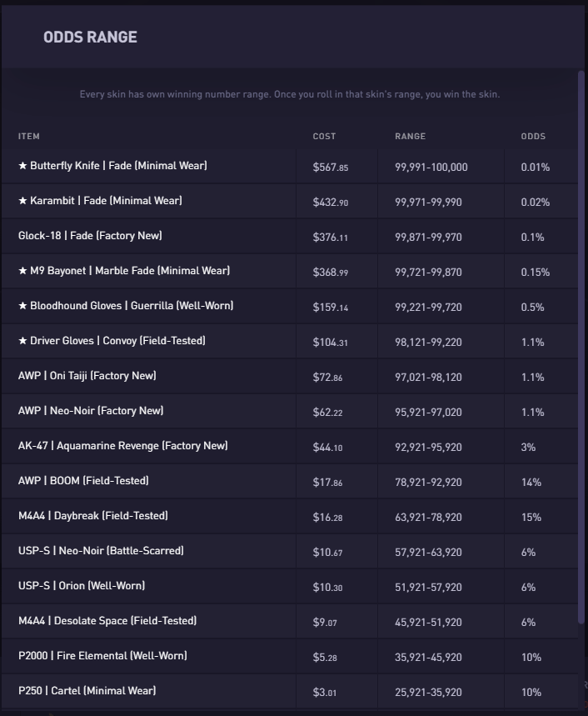Click the star icon beside Butterfly Knife

pyautogui.click(x=23, y=166)
